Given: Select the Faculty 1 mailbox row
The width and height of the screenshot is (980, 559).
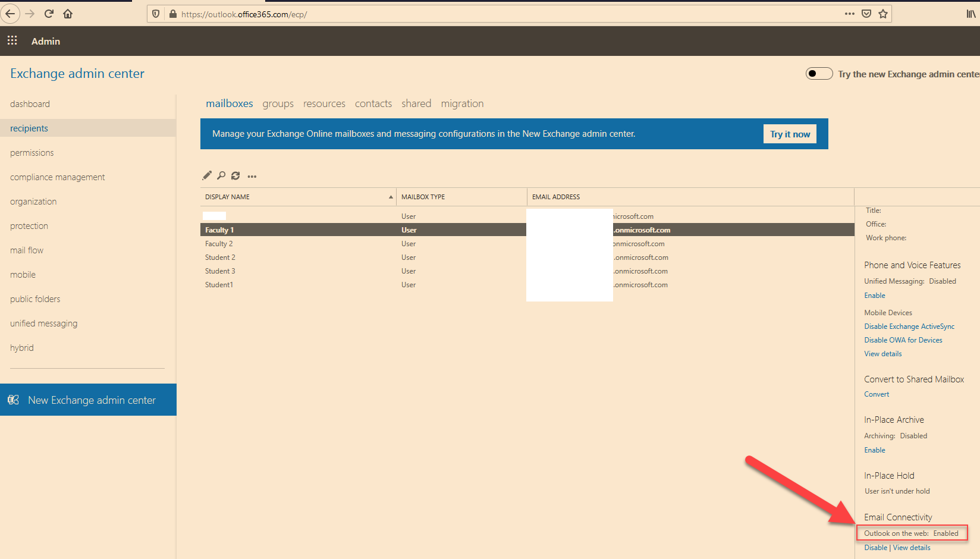Looking at the screenshot, I should coord(527,230).
